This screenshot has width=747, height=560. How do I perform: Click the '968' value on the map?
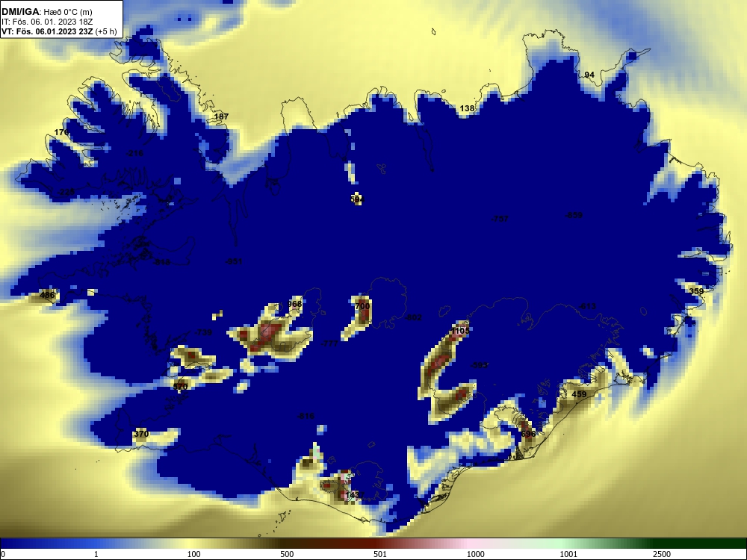point(295,304)
